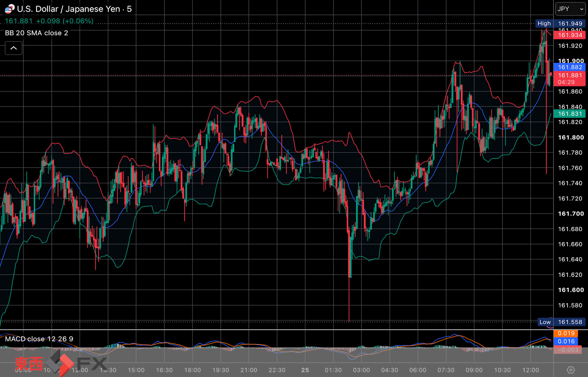Select the MACD close 12 26 9 indicator
This screenshot has width=588, height=377.
(x=39, y=339)
